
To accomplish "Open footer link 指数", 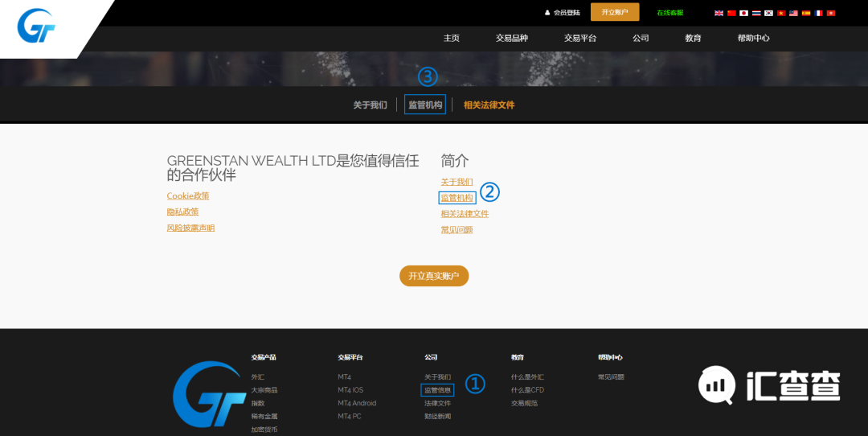I will [257, 403].
